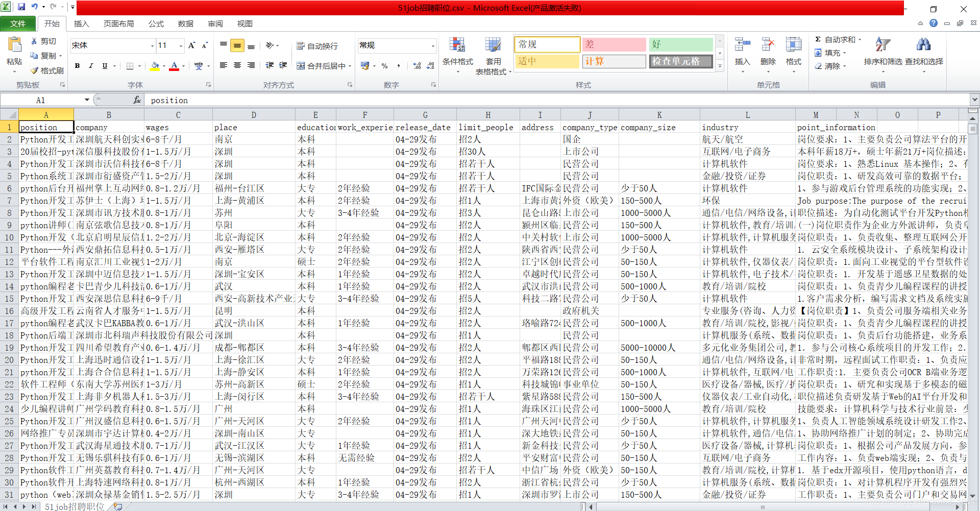Click the Copy (复制) button

(44, 56)
